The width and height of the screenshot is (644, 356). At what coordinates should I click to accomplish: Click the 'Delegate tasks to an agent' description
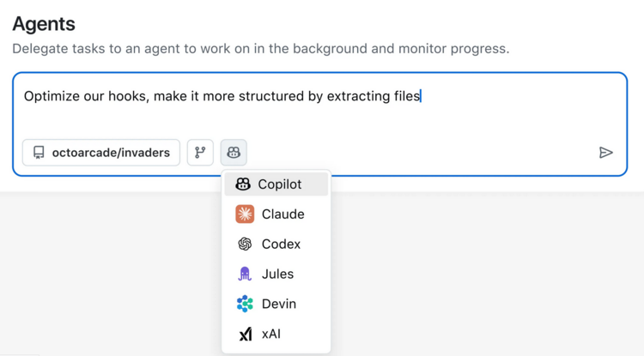click(x=260, y=49)
